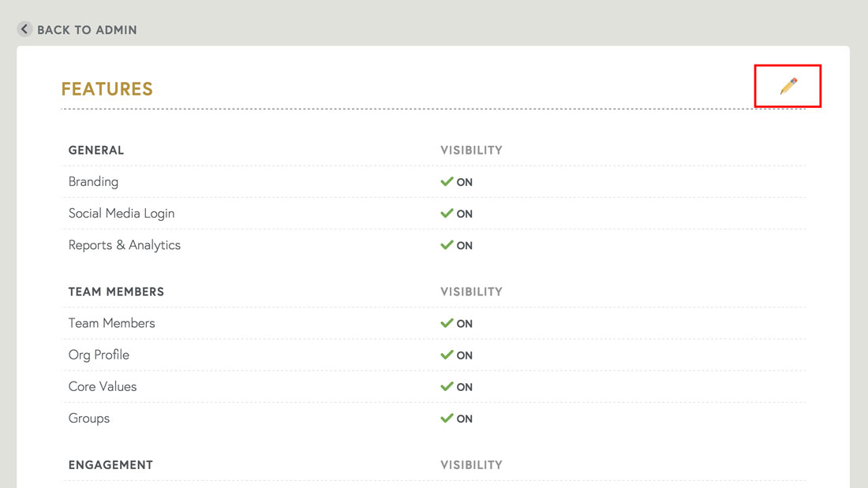868x488 pixels.
Task: Select the Social Media Login row label
Action: [122, 213]
